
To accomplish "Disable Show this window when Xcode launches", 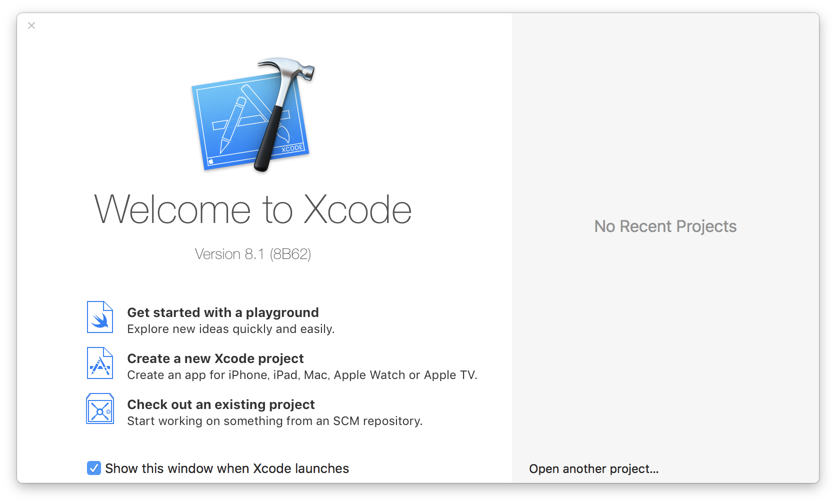I will [x=93, y=468].
